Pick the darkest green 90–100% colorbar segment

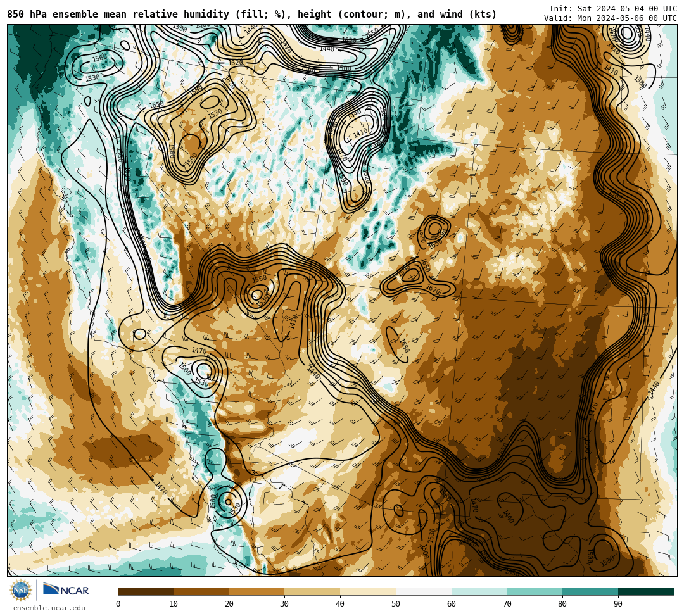click(646, 591)
